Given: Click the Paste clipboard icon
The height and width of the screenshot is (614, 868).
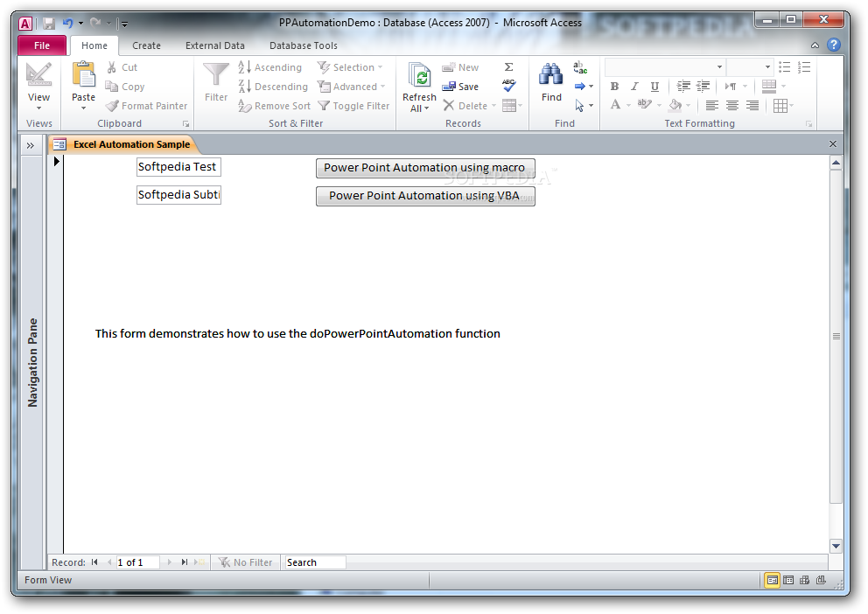Looking at the screenshot, I should click(x=84, y=76).
